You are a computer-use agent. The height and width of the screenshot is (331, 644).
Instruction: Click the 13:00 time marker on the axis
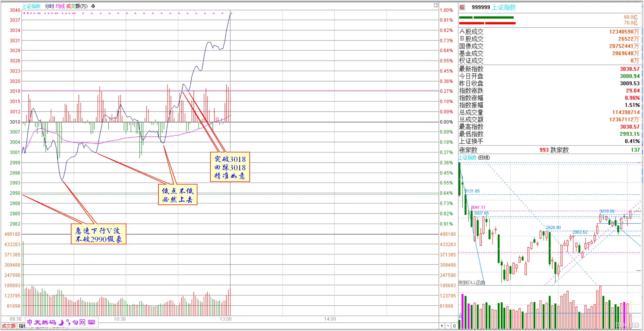click(226, 319)
